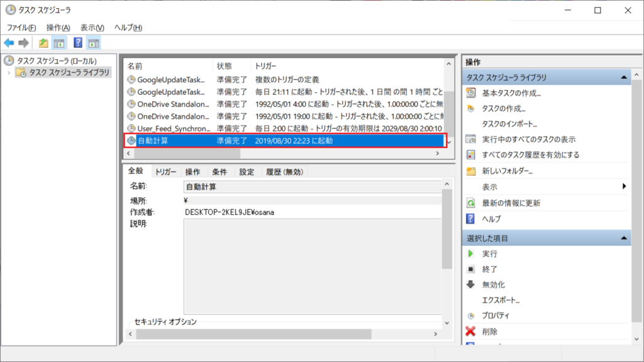Click the task list scroll-up arrow
This screenshot has height=362, width=644.
448,64
